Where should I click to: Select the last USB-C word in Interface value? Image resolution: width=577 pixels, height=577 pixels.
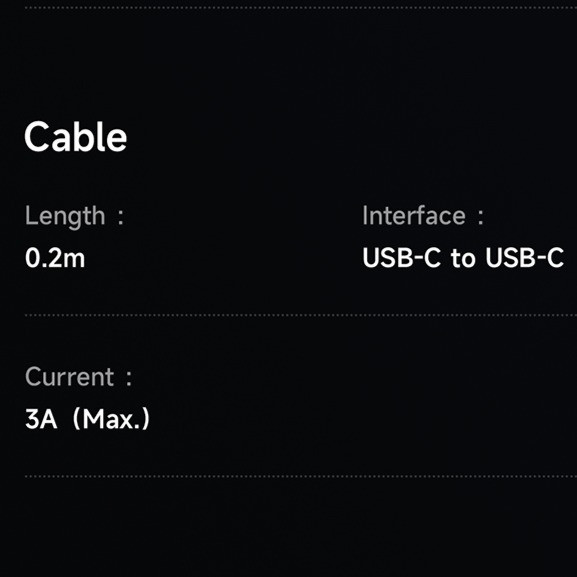point(525,258)
